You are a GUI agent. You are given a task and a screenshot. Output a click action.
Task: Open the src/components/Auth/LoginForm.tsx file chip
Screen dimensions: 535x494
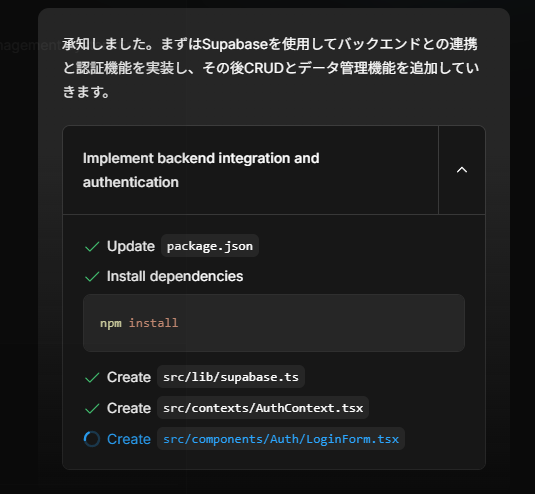281,439
